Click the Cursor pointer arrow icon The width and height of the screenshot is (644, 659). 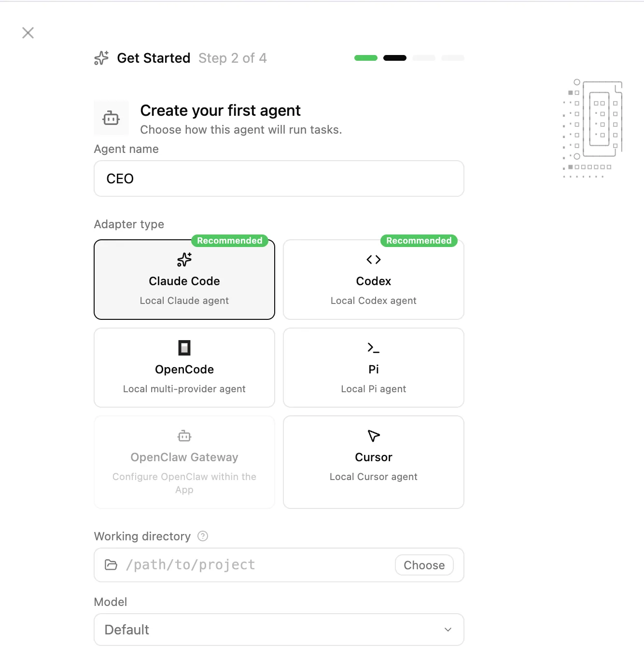[374, 436]
